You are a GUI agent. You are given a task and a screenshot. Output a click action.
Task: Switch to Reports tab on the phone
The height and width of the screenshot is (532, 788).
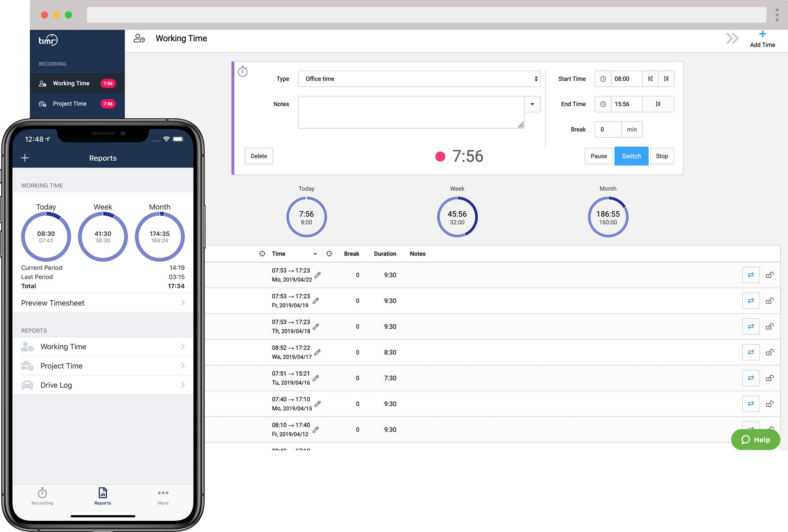click(x=103, y=496)
